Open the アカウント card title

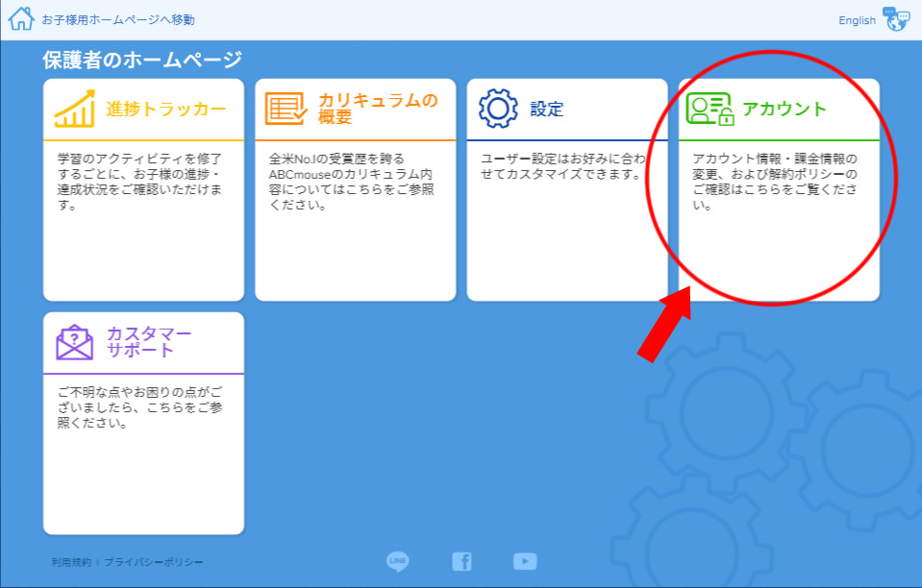[785, 109]
